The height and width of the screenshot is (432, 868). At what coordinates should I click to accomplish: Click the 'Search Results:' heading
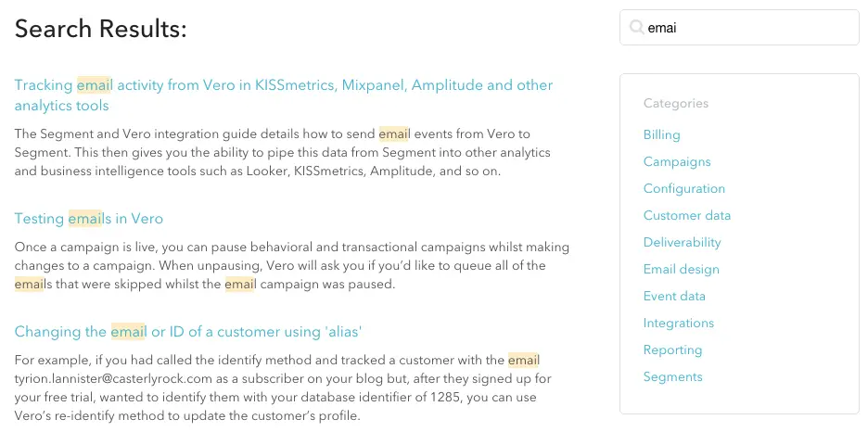coord(101,30)
